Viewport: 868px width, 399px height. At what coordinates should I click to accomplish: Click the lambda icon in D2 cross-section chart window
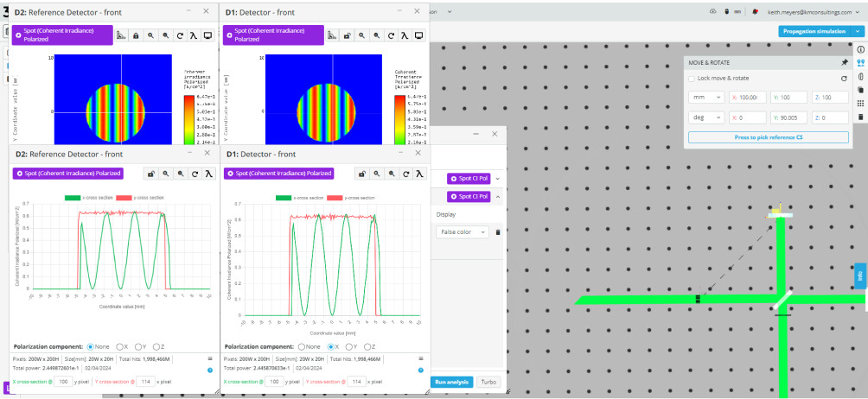pos(209,174)
